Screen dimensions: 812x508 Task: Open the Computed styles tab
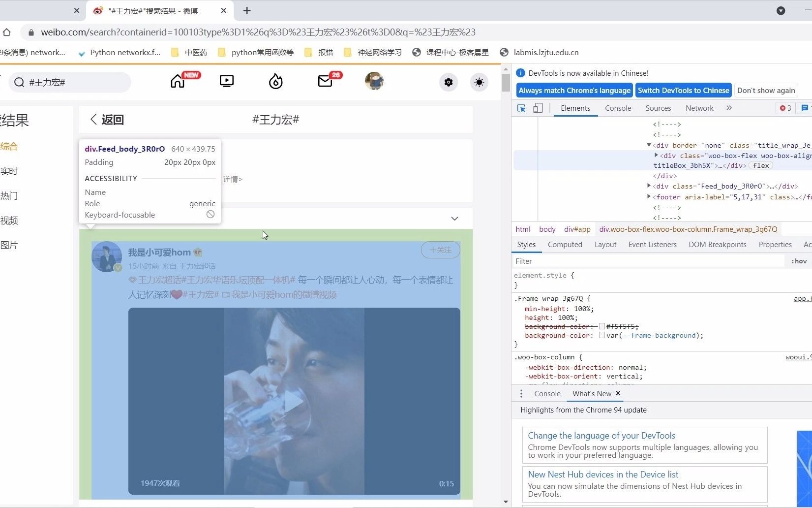coord(565,245)
